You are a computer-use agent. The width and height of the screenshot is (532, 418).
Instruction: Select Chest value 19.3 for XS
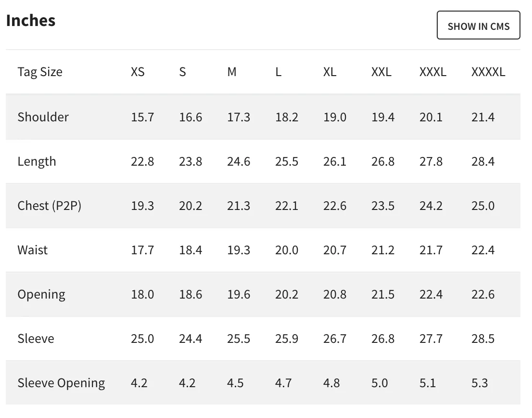[142, 206]
